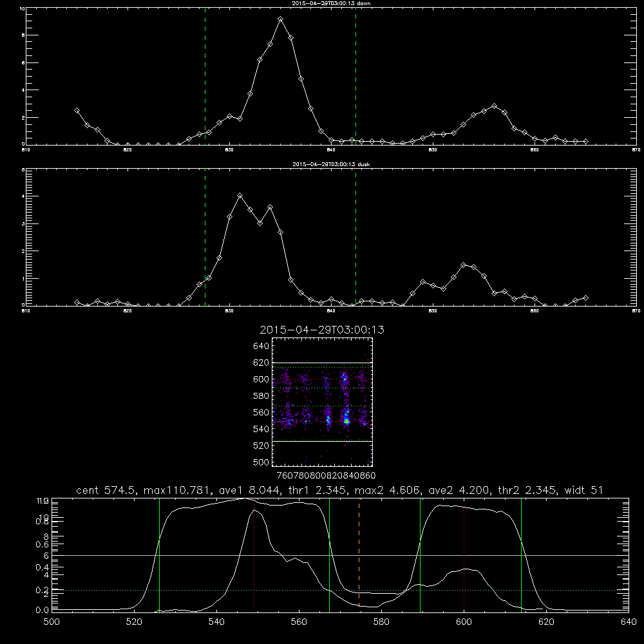Click the red dotted line at 600 in bottom plot
The image size is (644, 644).
[x=464, y=554]
